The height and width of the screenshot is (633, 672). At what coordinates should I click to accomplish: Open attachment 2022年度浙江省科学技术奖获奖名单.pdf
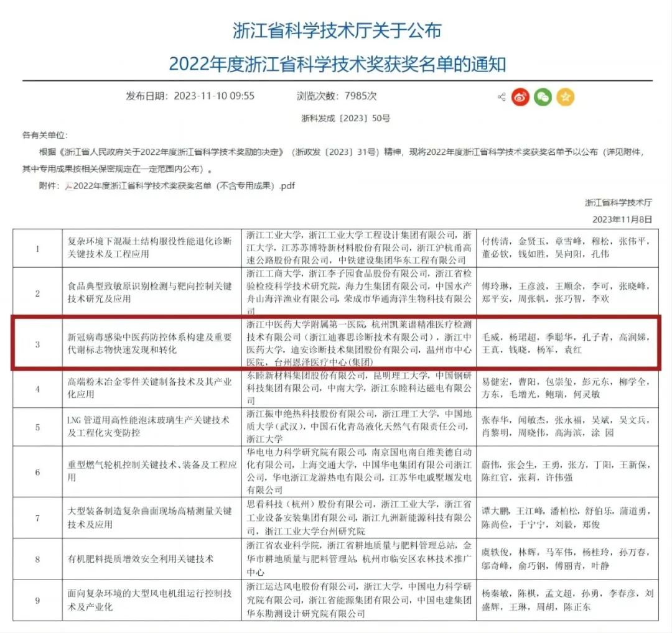pyautogui.click(x=184, y=186)
